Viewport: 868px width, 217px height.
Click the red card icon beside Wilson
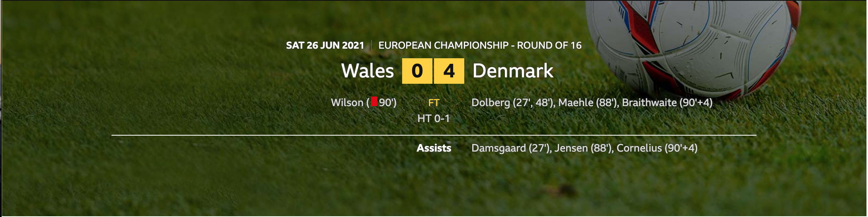coord(374,101)
